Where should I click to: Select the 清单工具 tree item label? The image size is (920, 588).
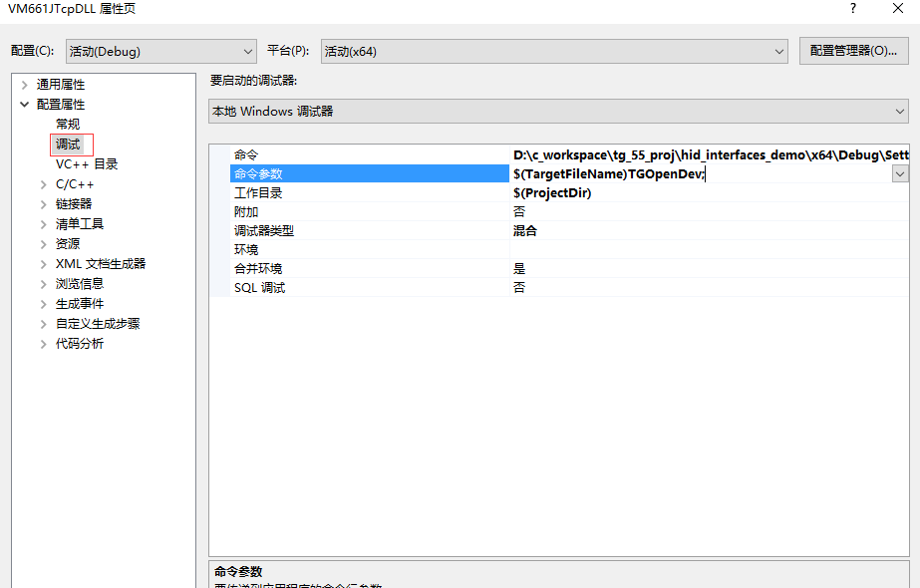pyautogui.click(x=80, y=224)
